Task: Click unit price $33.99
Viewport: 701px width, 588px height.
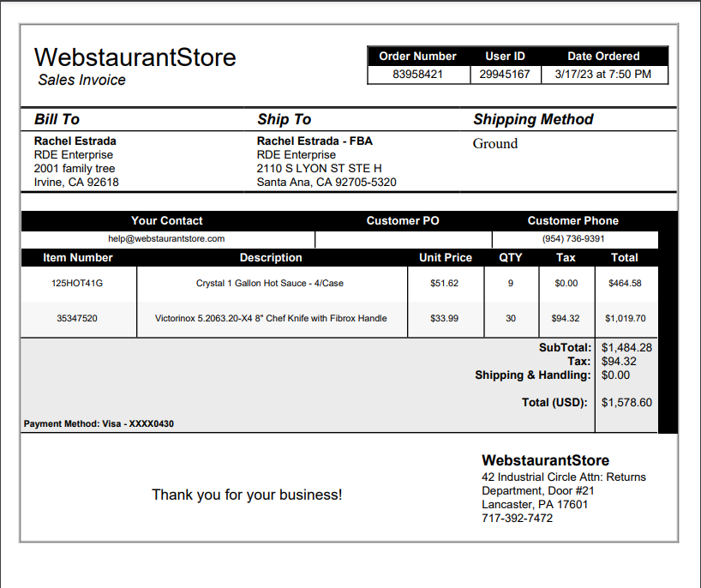Action: (x=445, y=319)
